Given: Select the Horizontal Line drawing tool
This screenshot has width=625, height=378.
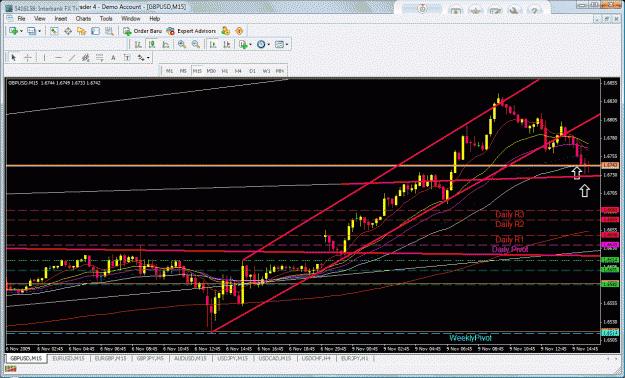Looking at the screenshot, I should 58,58.
